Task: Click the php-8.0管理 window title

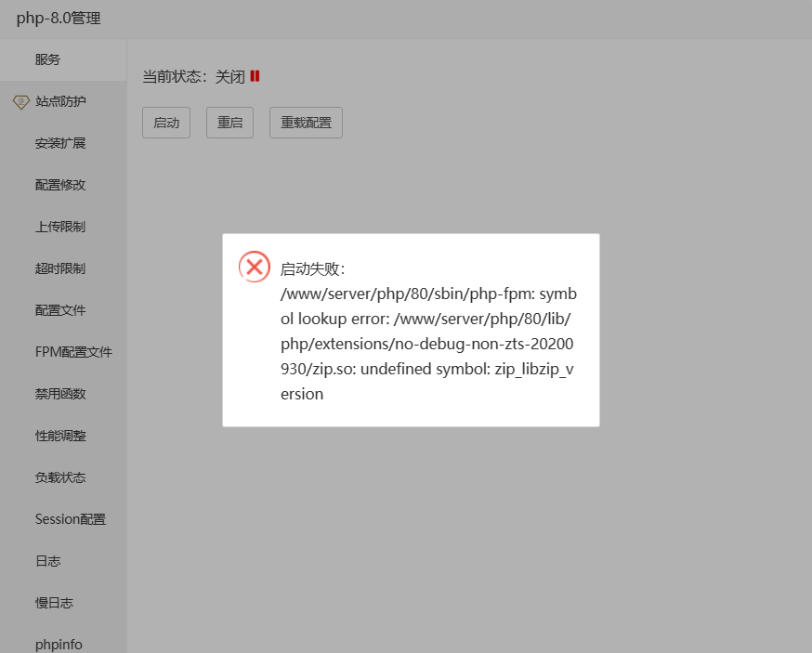Action: coord(59,19)
